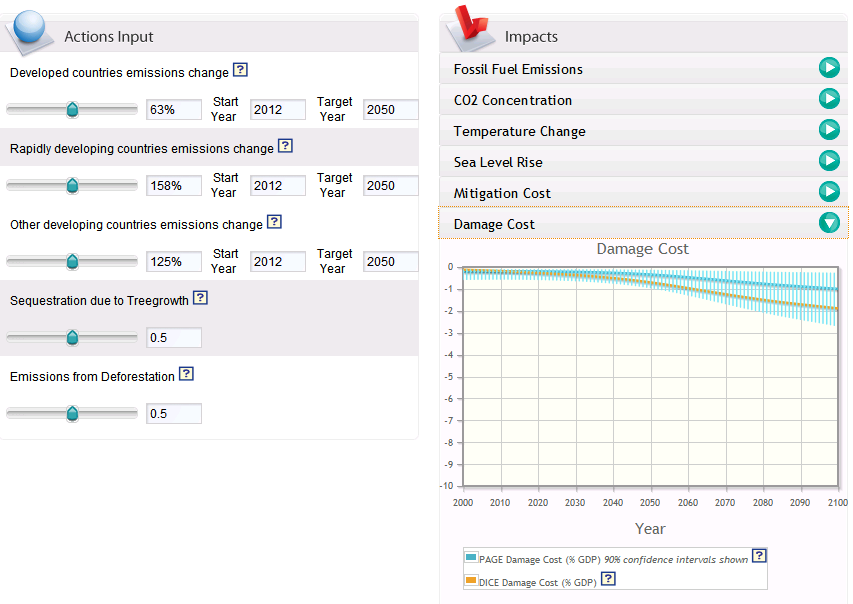Screen dimensions: 853x604
Task: Click the Sequestration value field showing 0.5
Action: click(x=173, y=338)
